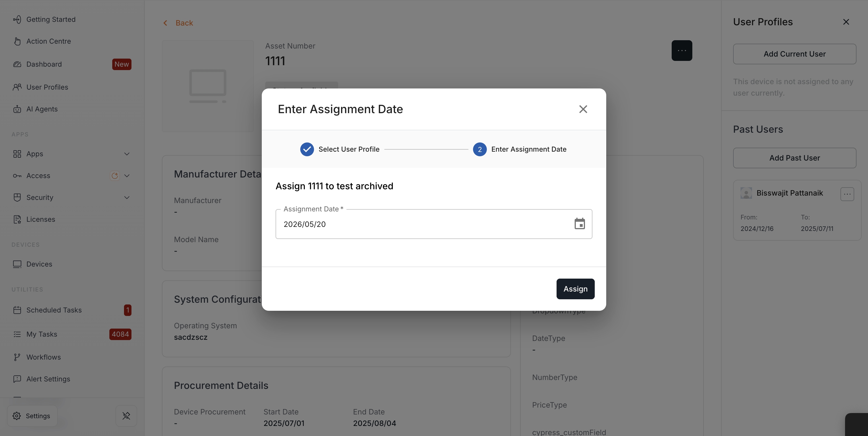
Task: Click the Licenses document icon
Action: [x=17, y=219]
